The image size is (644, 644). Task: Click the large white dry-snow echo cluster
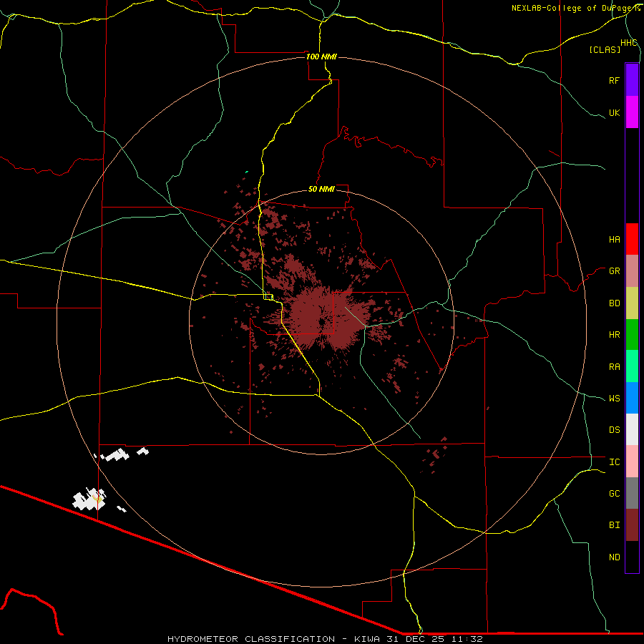click(89, 499)
